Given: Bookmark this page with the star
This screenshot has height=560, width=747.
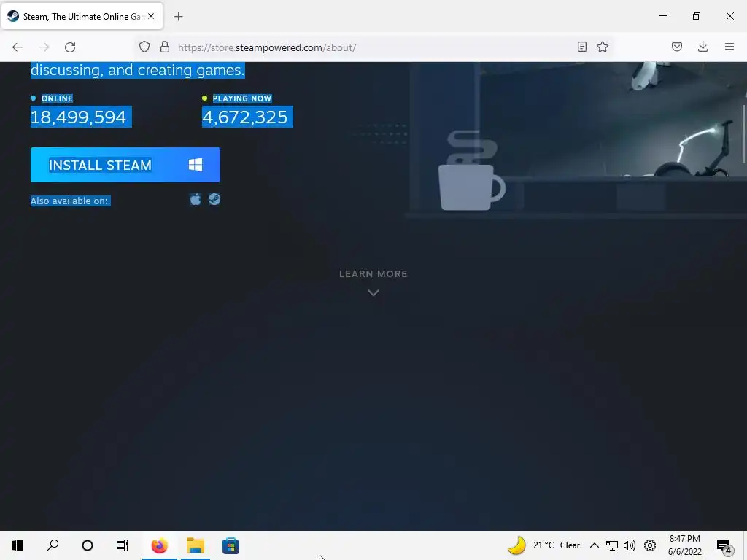Looking at the screenshot, I should [x=603, y=47].
